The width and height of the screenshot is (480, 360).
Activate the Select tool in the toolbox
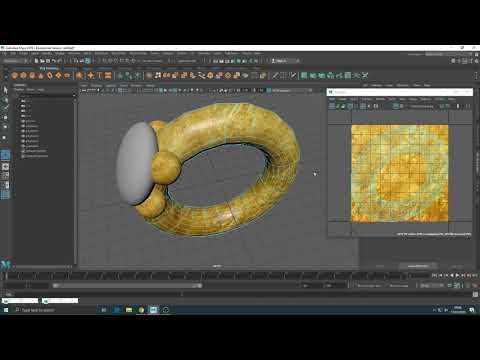pos(5,90)
